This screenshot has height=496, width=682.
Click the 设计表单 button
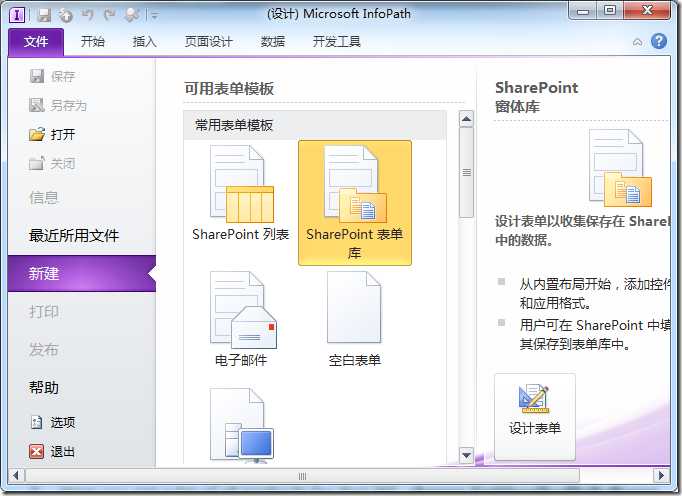(535, 416)
